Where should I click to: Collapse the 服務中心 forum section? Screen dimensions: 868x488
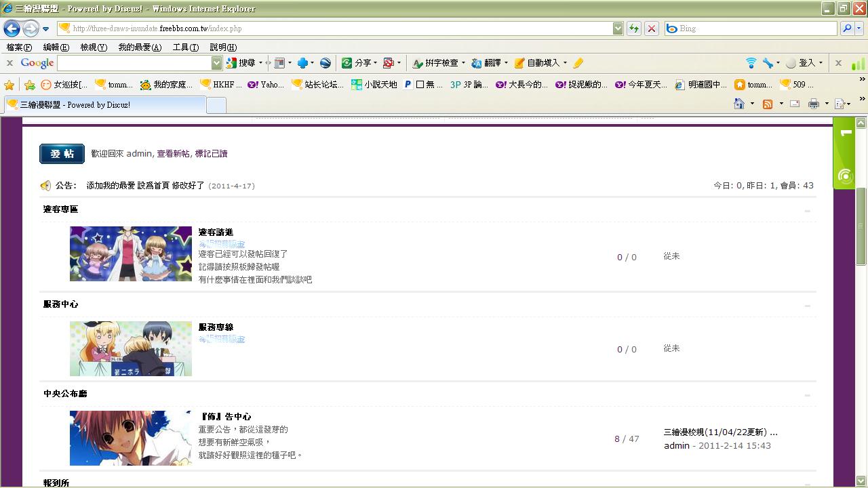807,306
